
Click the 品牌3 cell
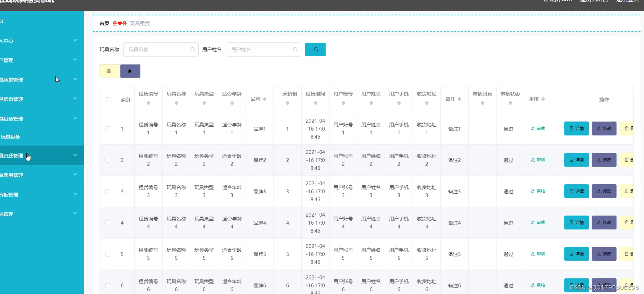[259, 192]
